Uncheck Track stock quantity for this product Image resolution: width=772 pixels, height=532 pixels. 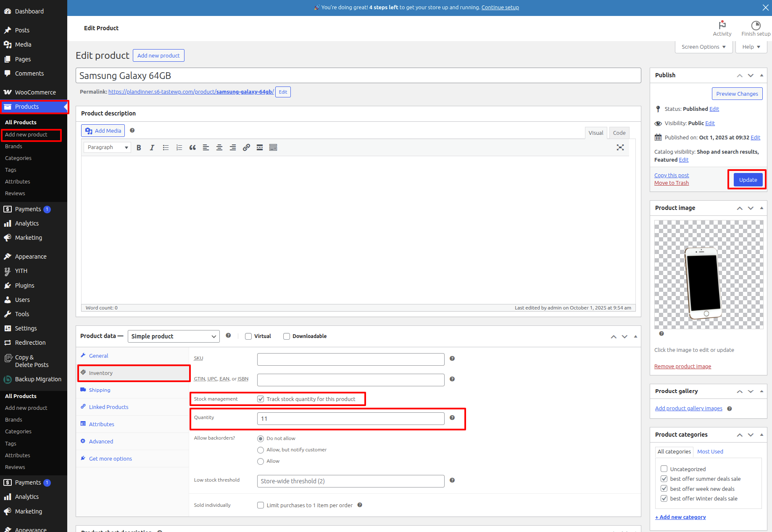pyautogui.click(x=261, y=399)
